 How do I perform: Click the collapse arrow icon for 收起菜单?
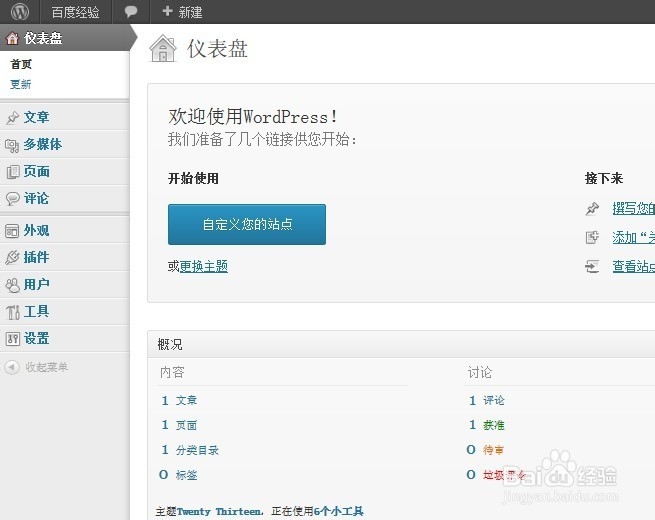click(12, 367)
